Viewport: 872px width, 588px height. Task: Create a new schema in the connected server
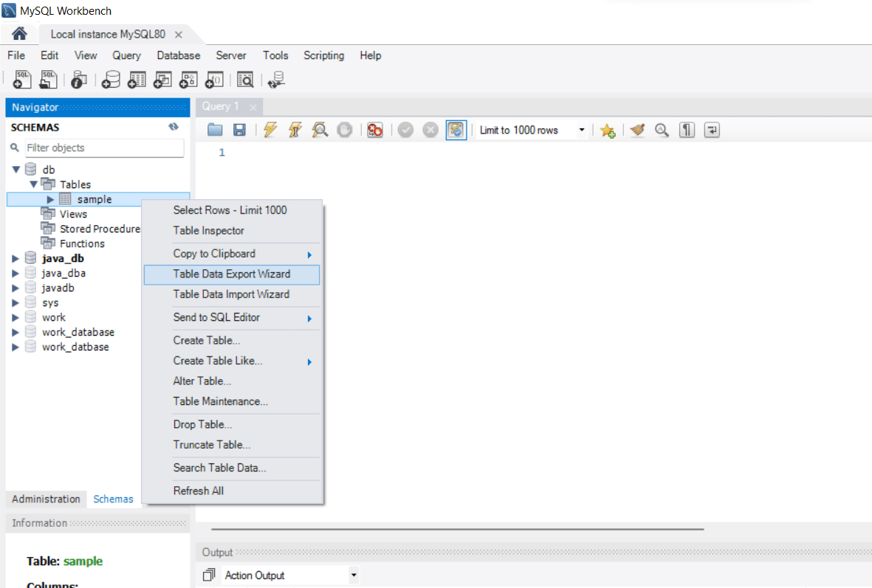[x=111, y=79]
